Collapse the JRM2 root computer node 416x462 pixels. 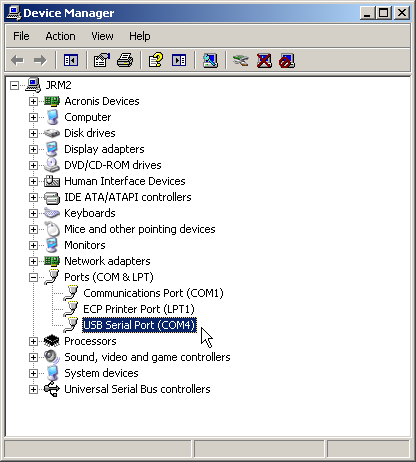(14, 85)
